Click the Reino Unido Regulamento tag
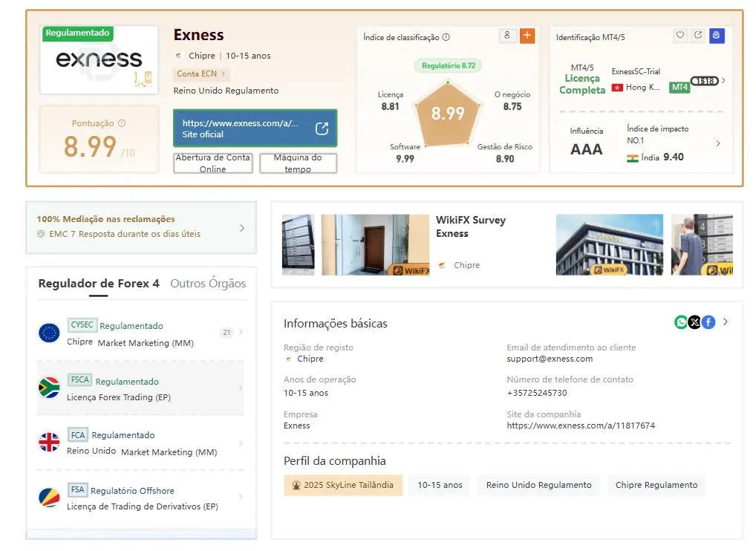Screen dimensions: 756x551 coord(538,485)
